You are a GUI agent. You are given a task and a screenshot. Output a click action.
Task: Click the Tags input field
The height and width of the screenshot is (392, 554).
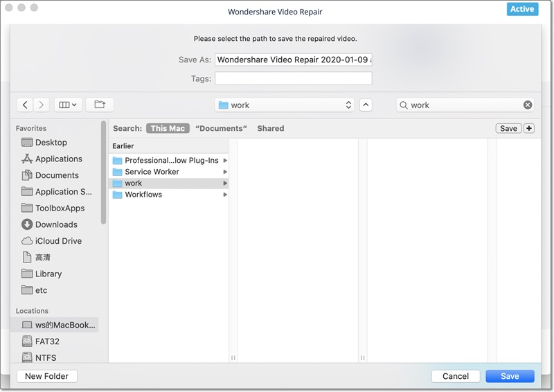point(293,78)
